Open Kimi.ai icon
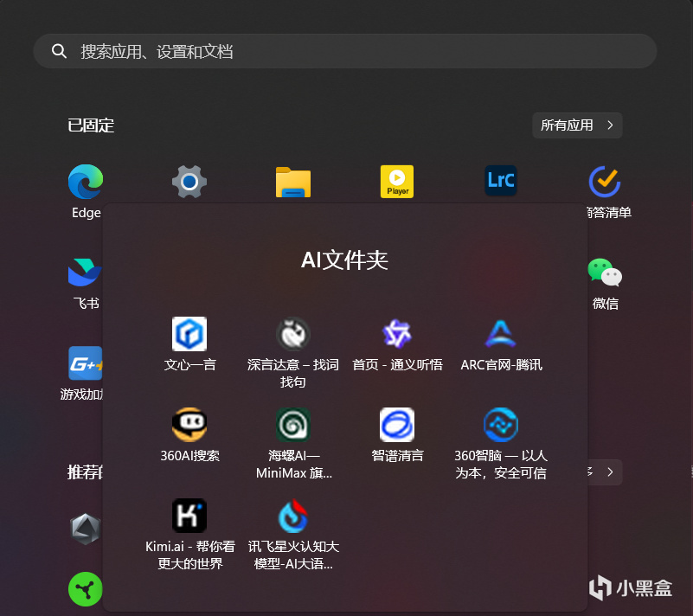 (189, 516)
